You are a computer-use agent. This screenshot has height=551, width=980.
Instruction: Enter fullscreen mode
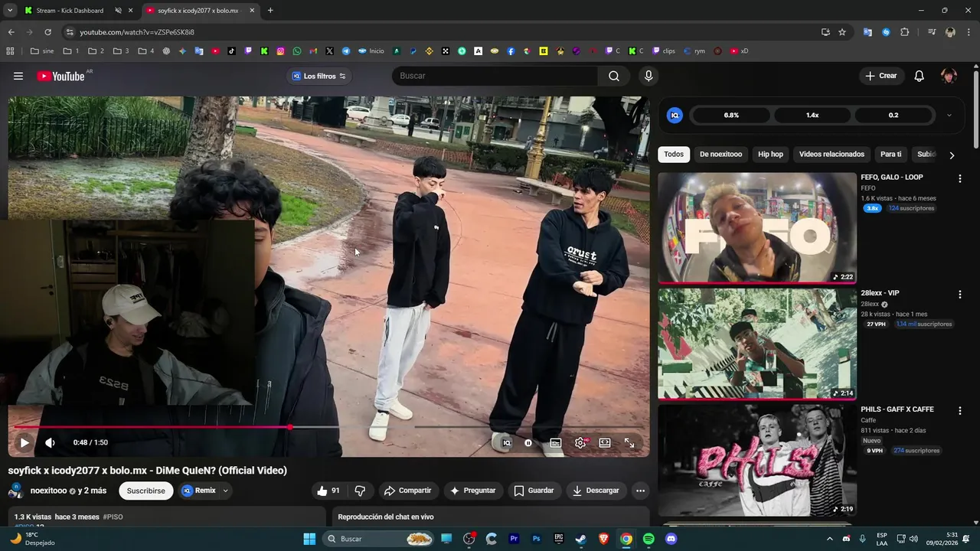point(629,442)
